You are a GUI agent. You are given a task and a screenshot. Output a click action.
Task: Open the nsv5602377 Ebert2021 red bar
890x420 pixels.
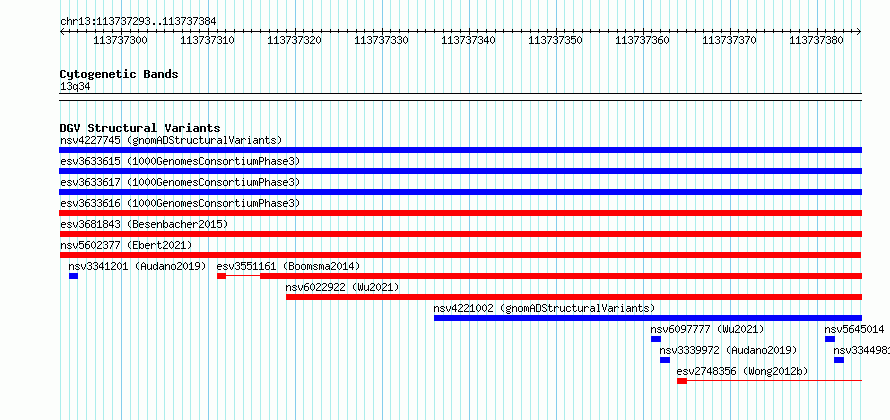460,255
